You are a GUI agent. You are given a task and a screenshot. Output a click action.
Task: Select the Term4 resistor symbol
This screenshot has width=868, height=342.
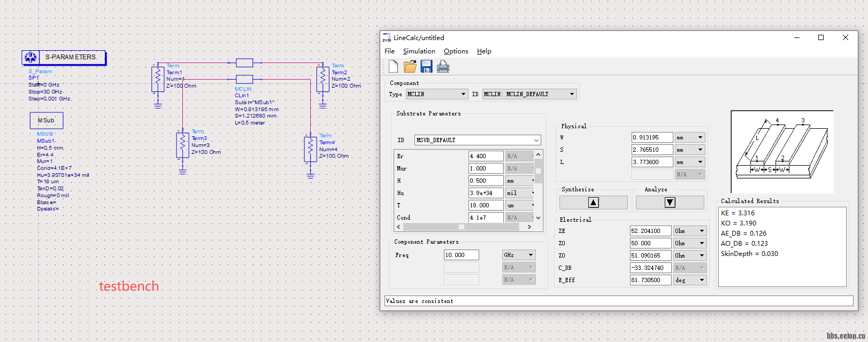(x=310, y=150)
